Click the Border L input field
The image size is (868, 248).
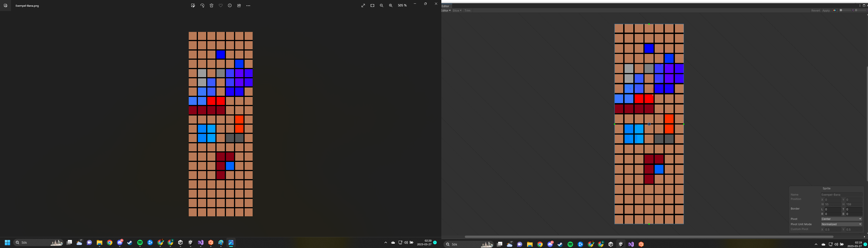(832, 209)
